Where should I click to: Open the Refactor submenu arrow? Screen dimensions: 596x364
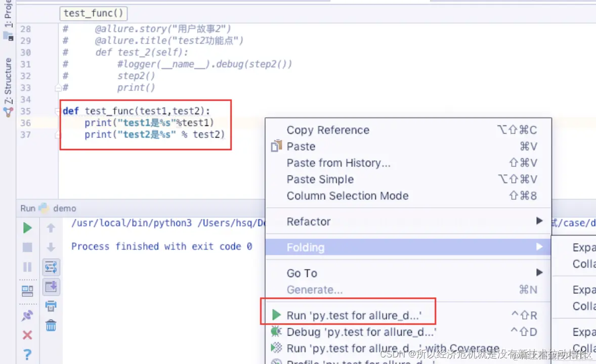pyautogui.click(x=539, y=221)
